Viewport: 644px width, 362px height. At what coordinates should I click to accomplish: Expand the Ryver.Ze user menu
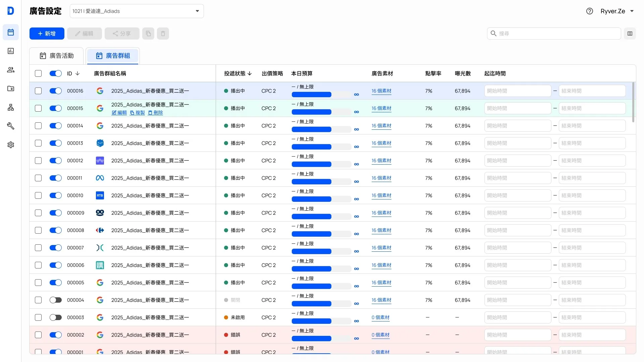click(x=617, y=11)
